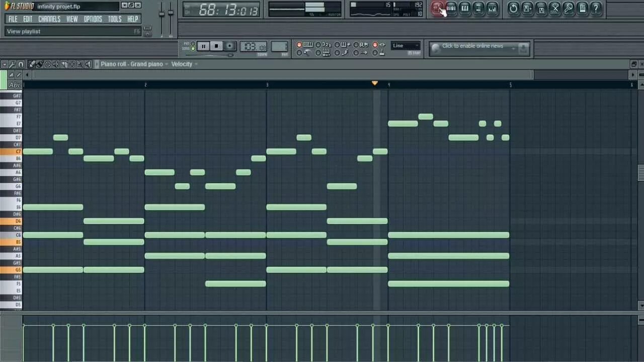Click the Playback speaker tool in piano roll
Viewport: 644px width, 362px height.
point(88,64)
